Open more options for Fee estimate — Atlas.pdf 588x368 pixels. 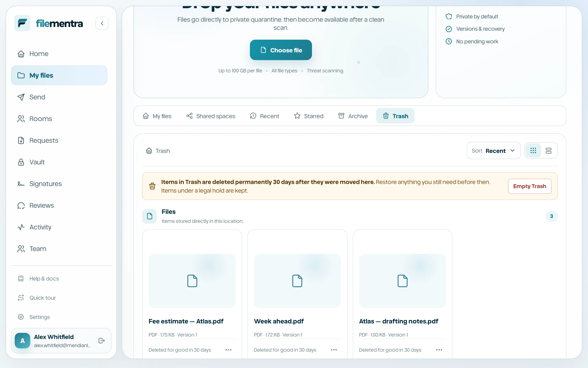coord(228,350)
